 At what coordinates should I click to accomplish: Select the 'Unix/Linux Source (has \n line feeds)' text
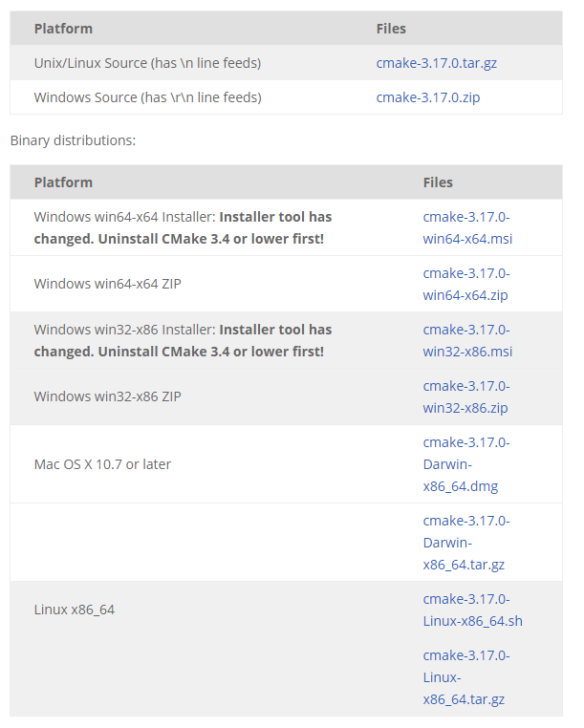(x=147, y=63)
